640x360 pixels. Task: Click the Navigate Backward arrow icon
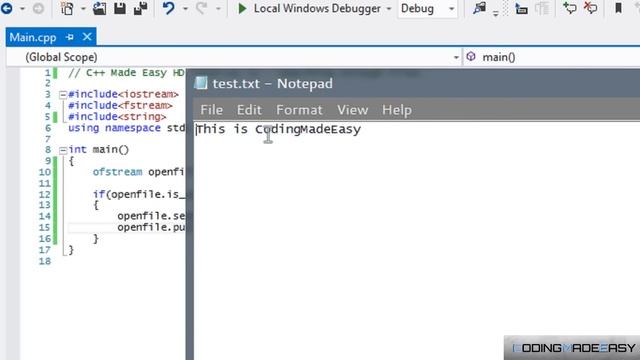(x=7, y=8)
